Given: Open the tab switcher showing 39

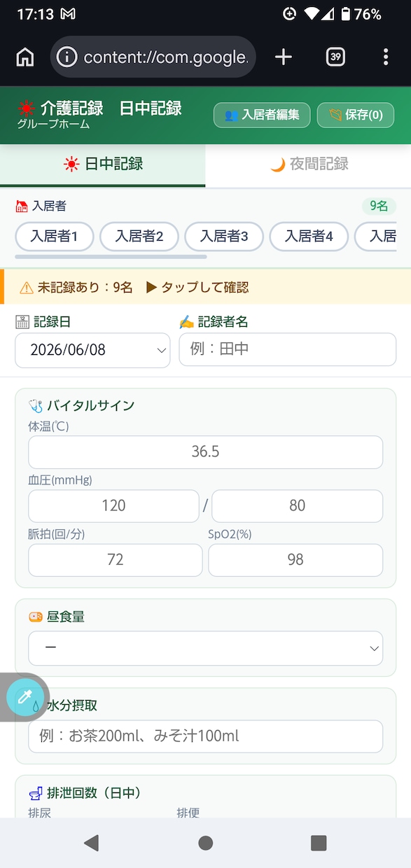Looking at the screenshot, I should tap(335, 57).
